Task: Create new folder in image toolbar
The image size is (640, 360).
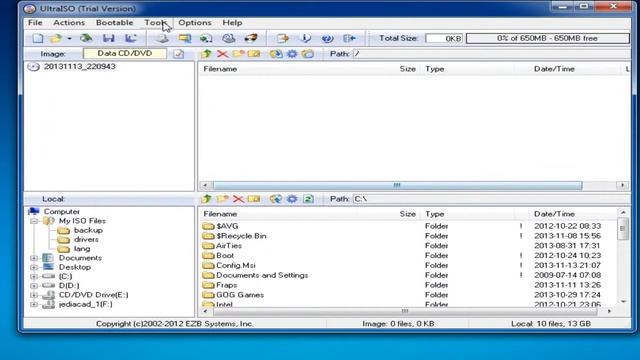Action: click(238, 54)
